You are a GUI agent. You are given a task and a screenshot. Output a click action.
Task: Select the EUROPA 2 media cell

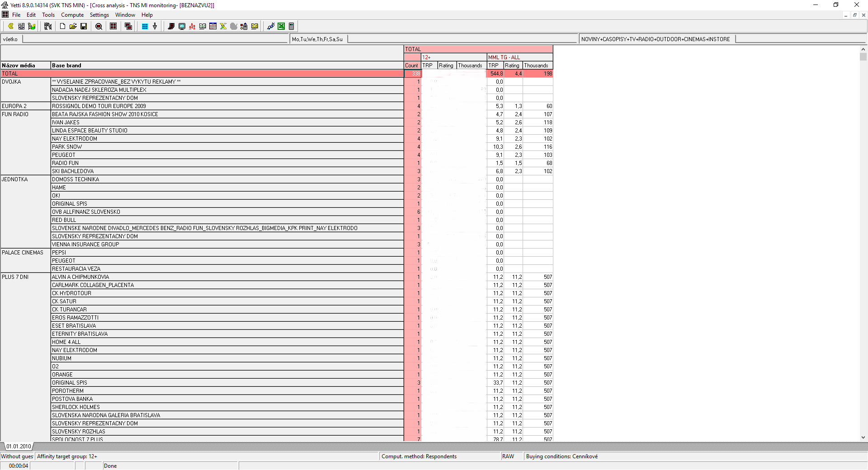coord(25,106)
